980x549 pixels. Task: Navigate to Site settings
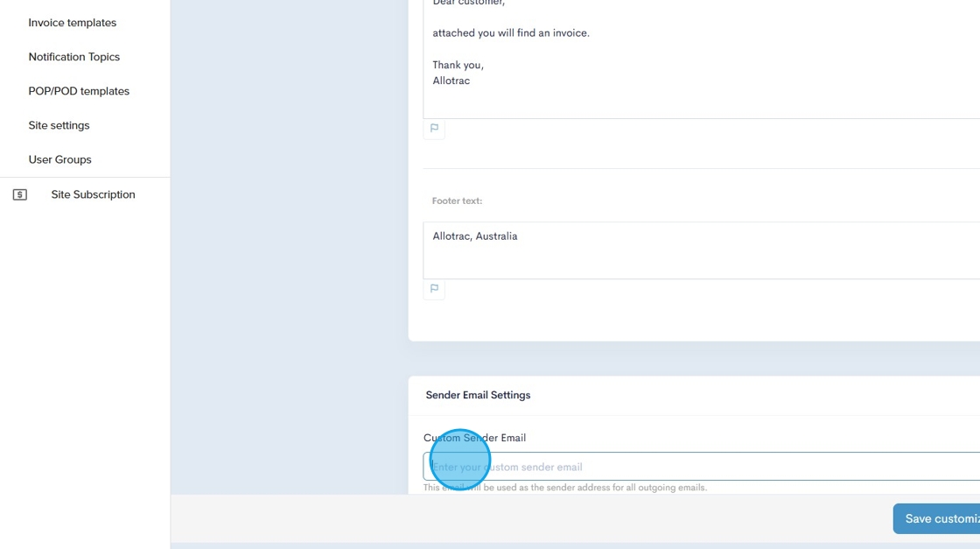pyautogui.click(x=59, y=125)
